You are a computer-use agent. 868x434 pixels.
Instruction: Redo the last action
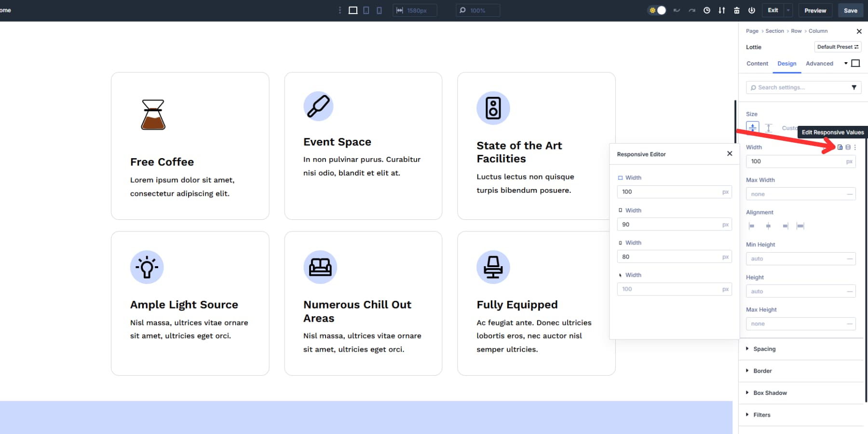tap(692, 10)
